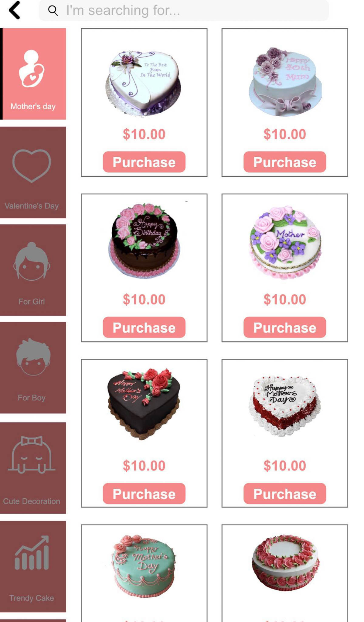The width and height of the screenshot is (364, 622).
Task: Purchase the chocolate Happy Birthday cake
Action: 144,327
